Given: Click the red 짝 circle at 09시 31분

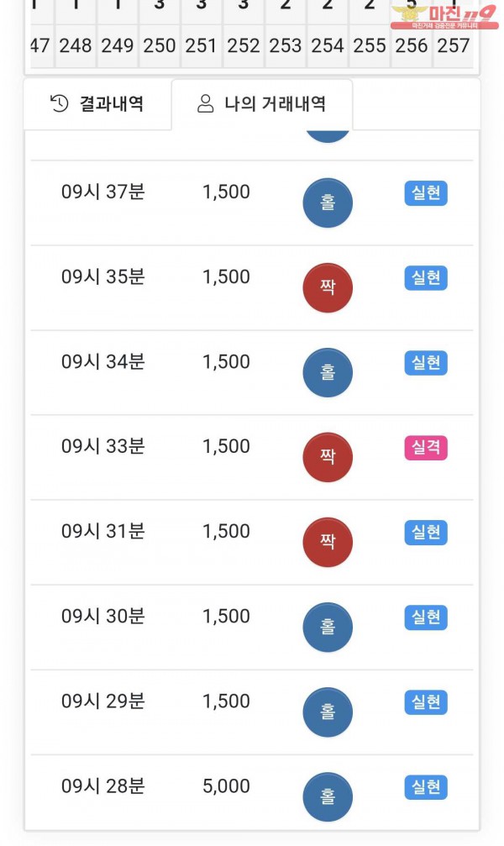Looking at the screenshot, I should [x=328, y=543].
